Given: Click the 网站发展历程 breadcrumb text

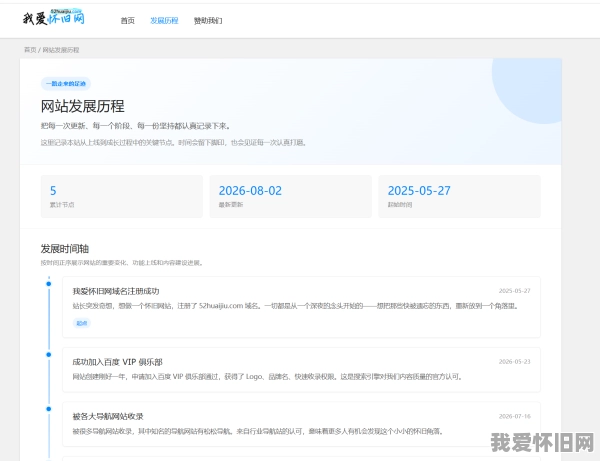Looking at the screenshot, I should 60,50.
